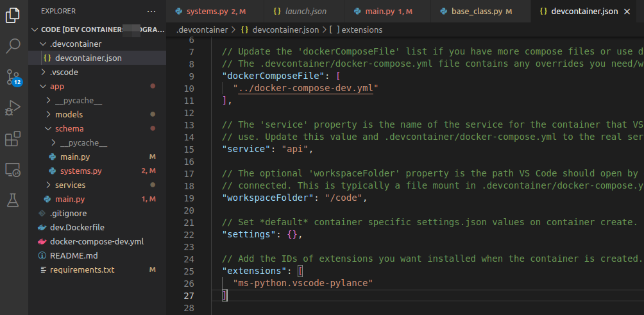Collapse the app folder

point(43,86)
